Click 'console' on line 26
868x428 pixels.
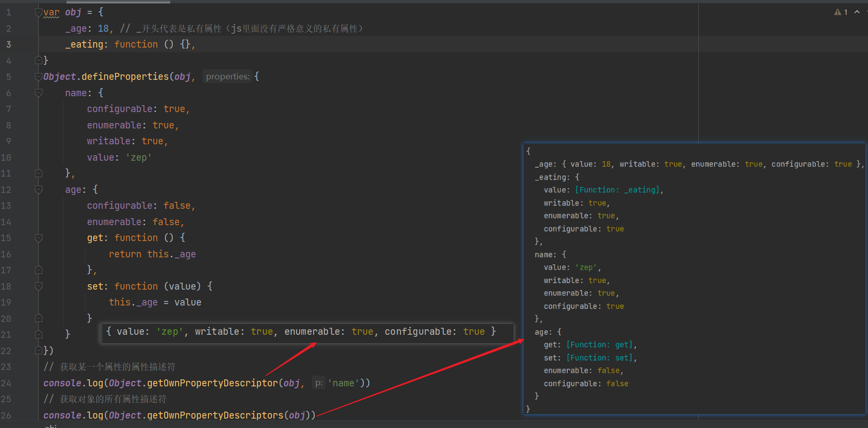point(62,415)
